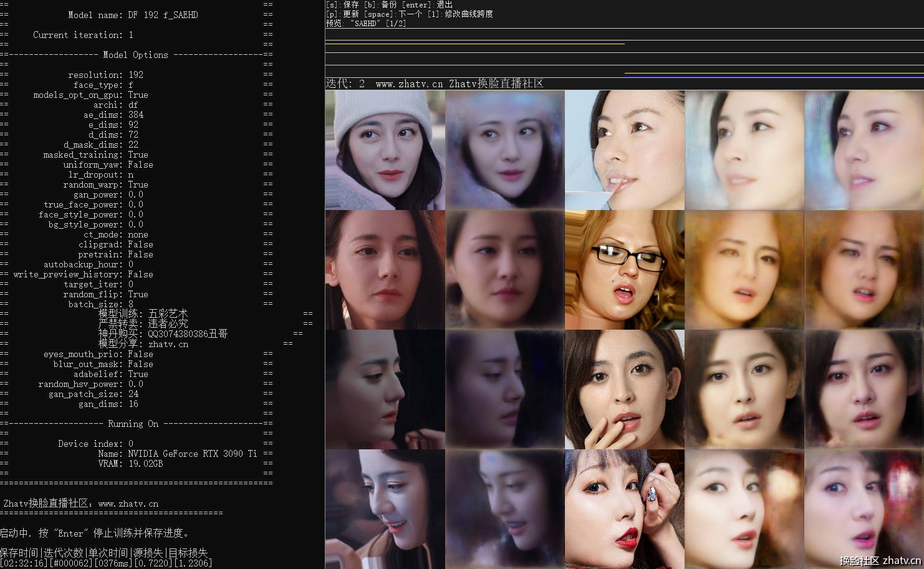The width and height of the screenshot is (924, 569).
Task: Select the red lipstick woman thumbnail
Action: click(x=624, y=509)
